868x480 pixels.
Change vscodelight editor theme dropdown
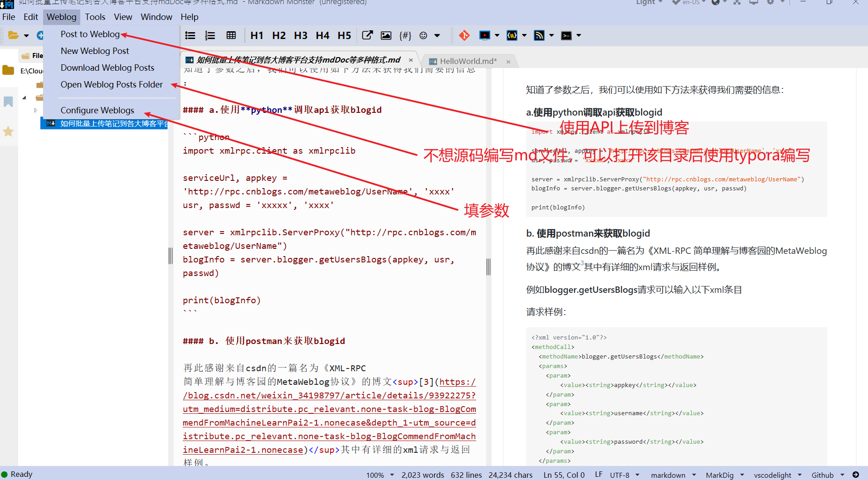778,475
